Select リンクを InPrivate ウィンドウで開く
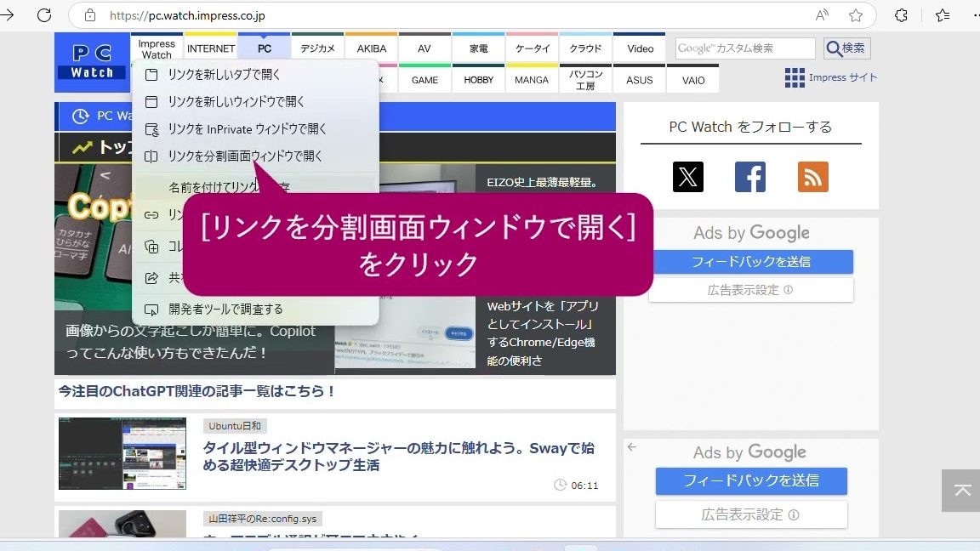 point(255,128)
